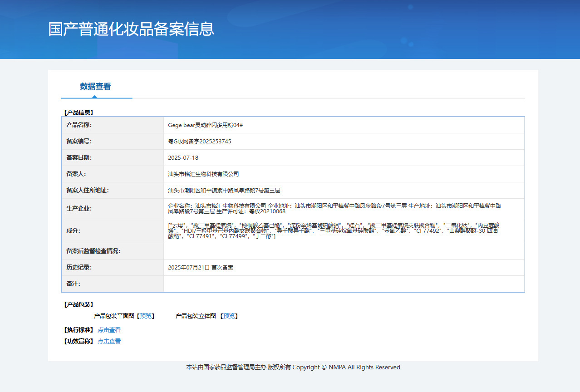Open 预览 link for 产品包装平面图

[145, 316]
